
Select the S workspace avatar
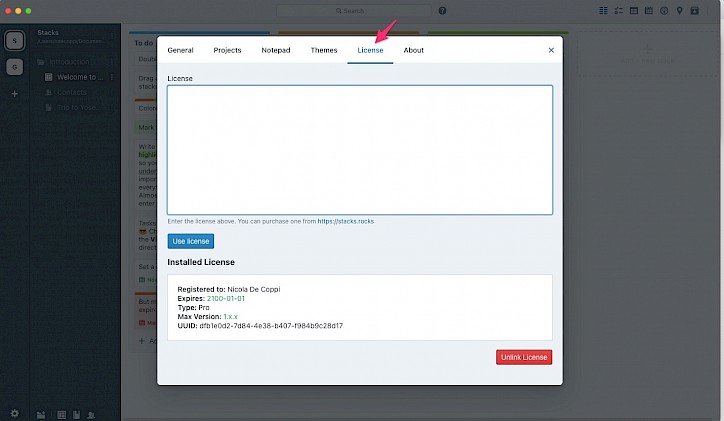14,41
